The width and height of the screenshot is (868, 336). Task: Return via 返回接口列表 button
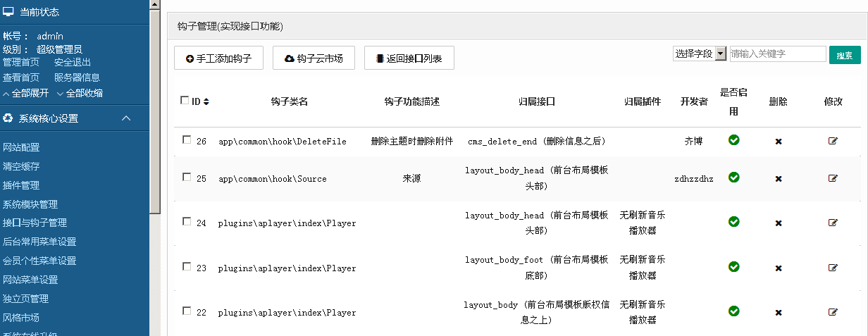409,58
